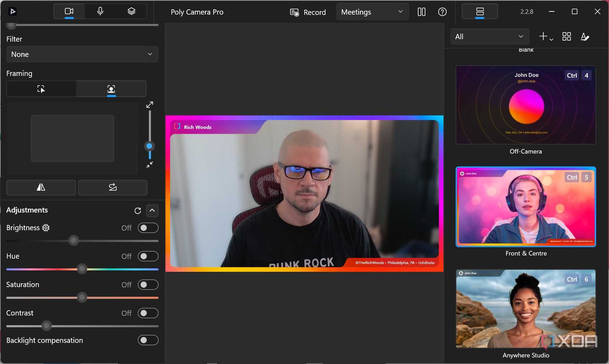Toggle the scenes panel tab
Image resolution: width=609 pixels, height=364 pixels.
tap(480, 11)
